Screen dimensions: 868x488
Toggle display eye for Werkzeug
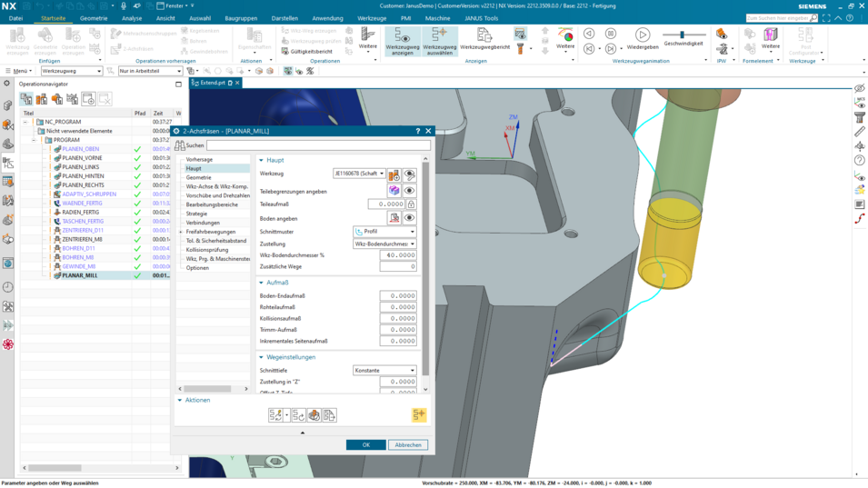tap(410, 175)
